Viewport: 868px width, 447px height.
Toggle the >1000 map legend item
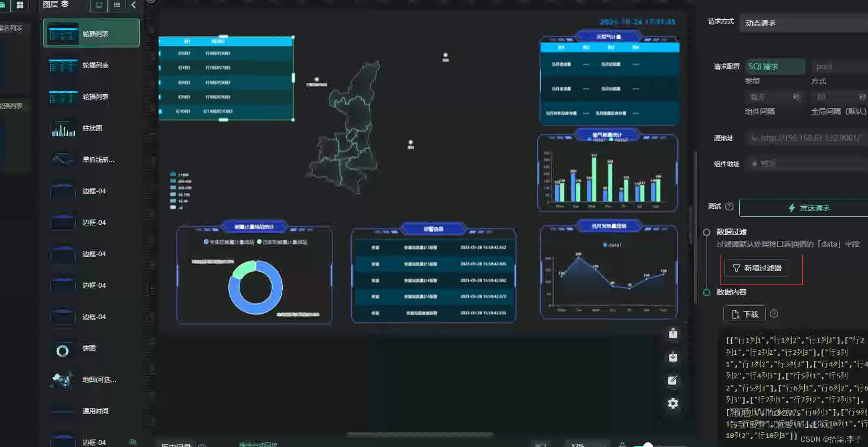tap(179, 175)
